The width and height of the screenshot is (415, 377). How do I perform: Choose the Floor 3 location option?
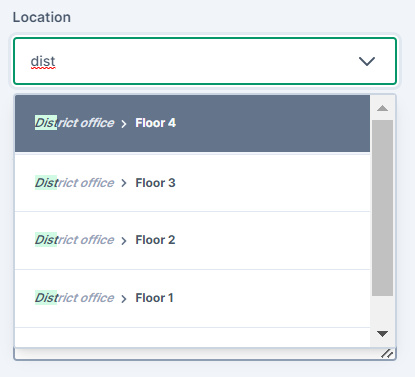(192, 183)
